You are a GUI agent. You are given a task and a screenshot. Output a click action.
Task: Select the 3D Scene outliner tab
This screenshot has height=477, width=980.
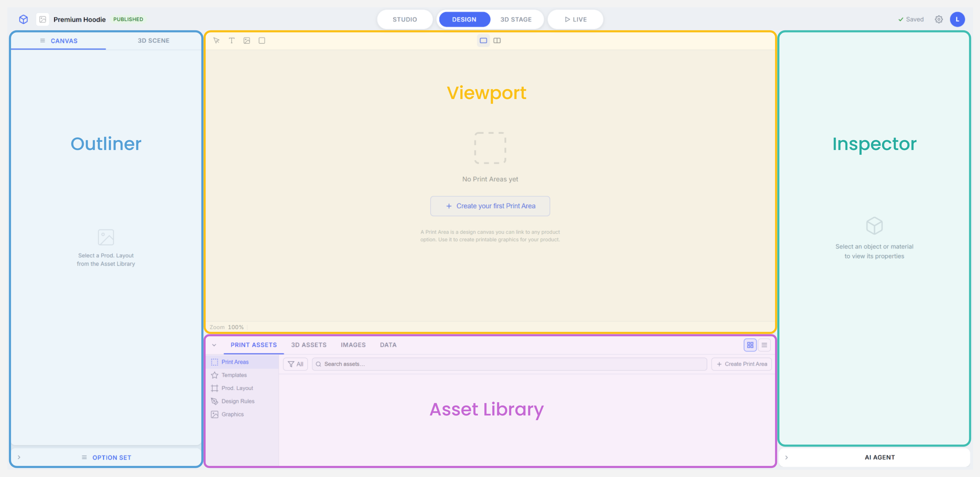[153, 41]
